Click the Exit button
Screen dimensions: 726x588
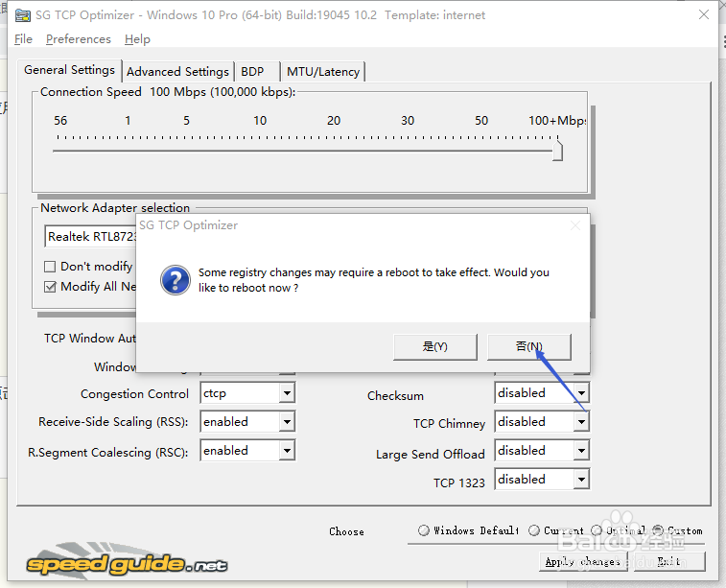669,561
